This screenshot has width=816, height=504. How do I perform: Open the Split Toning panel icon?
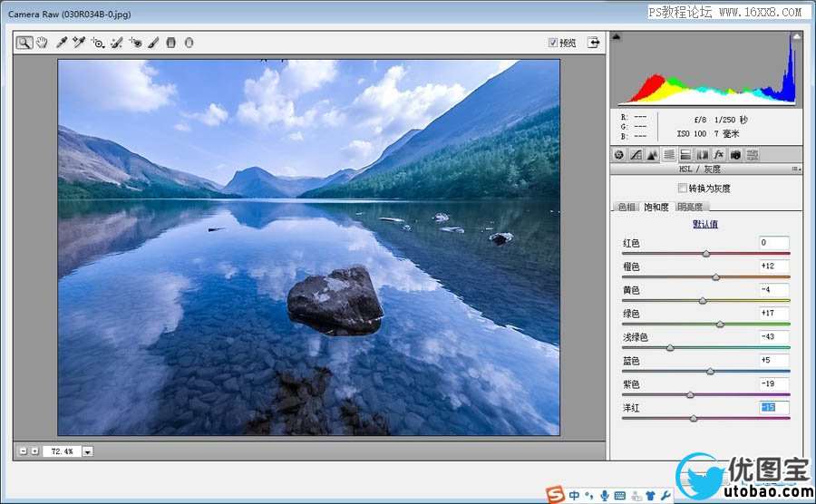(685, 154)
